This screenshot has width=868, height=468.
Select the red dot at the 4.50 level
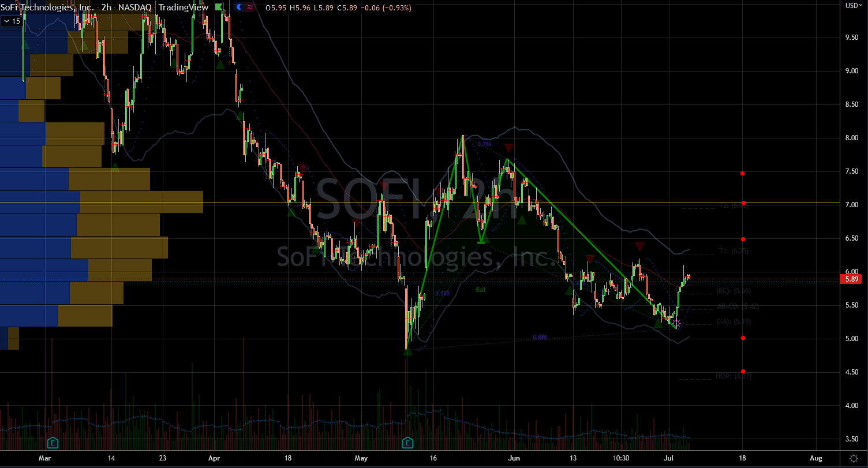click(743, 372)
